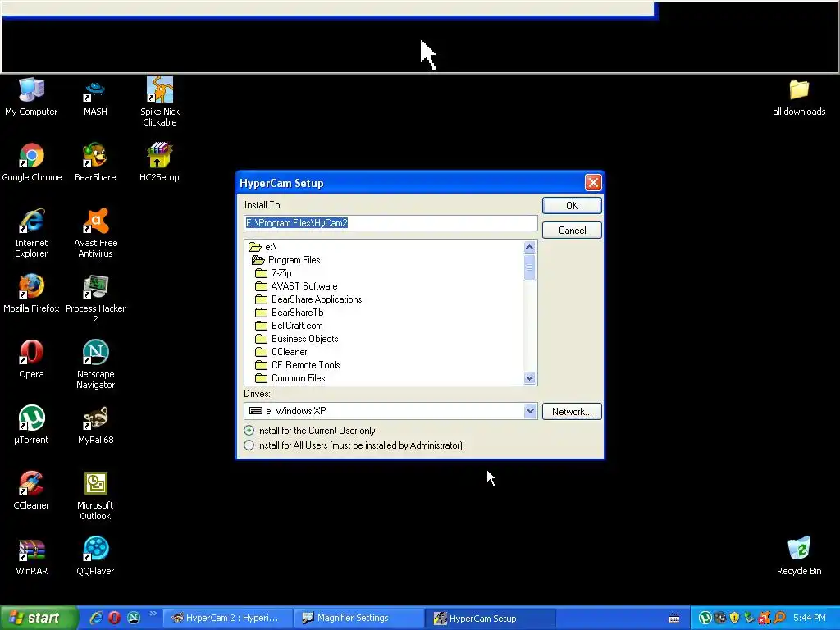Launch Netscape from Quick Launch bar
The image size is (840, 630).
point(134,618)
